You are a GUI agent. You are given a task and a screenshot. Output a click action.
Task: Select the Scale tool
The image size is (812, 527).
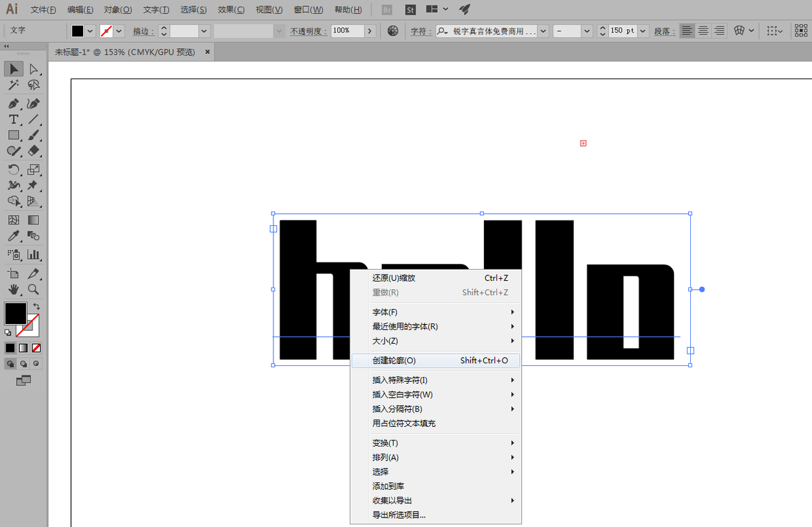tap(33, 169)
